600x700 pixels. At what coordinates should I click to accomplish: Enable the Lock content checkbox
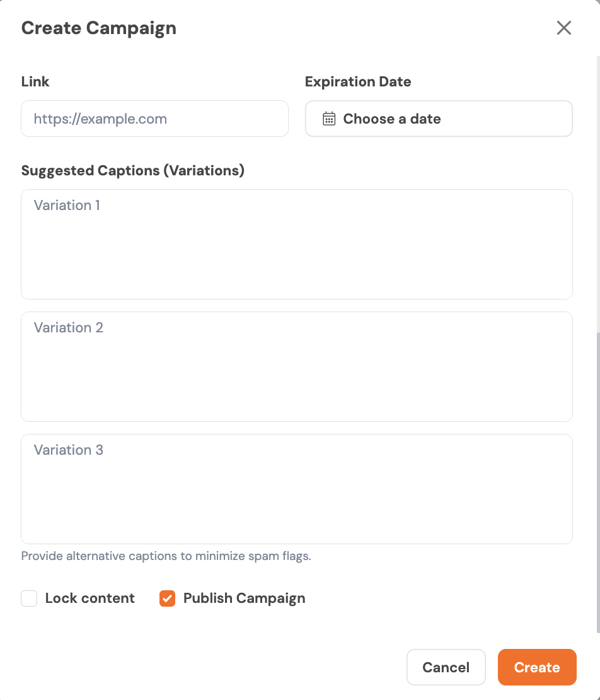[29, 598]
